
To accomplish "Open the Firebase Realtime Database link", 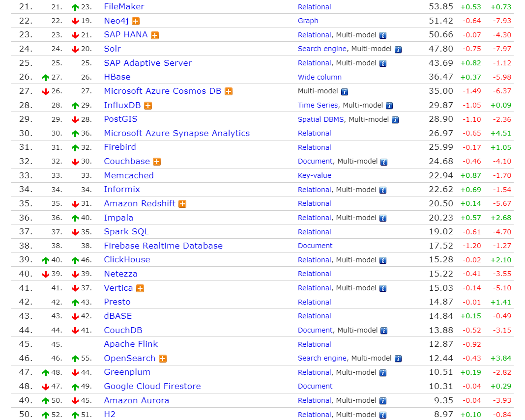I will pos(163,246).
